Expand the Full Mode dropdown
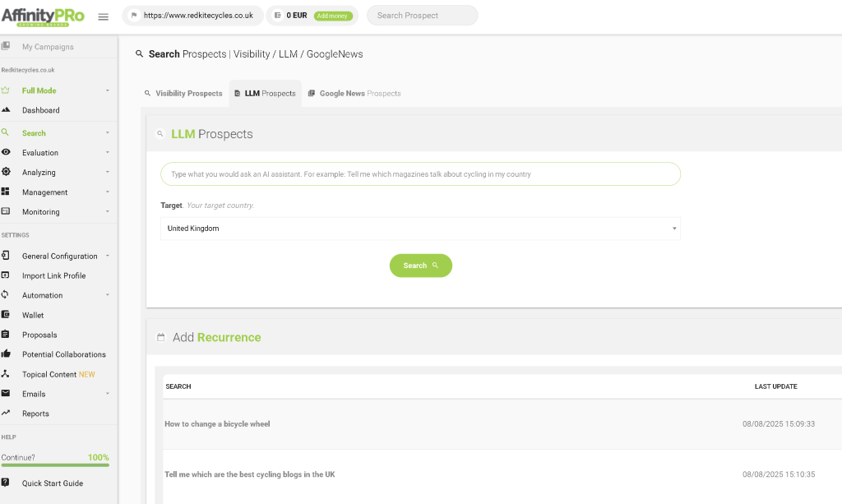This screenshot has width=842, height=504. [107, 90]
